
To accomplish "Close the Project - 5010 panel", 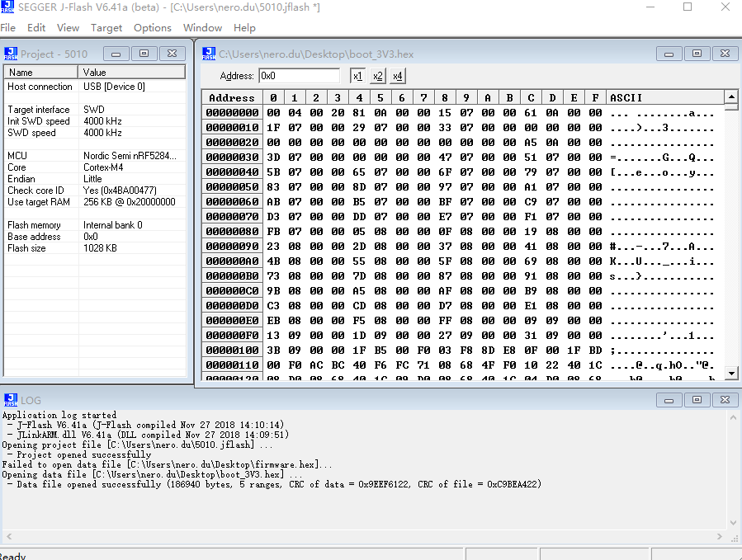I will [x=173, y=54].
